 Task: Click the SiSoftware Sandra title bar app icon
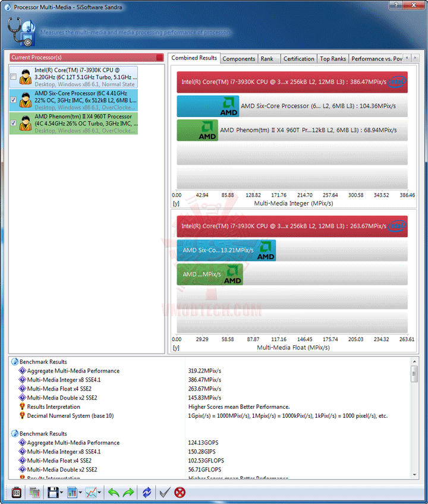tap(8, 7)
